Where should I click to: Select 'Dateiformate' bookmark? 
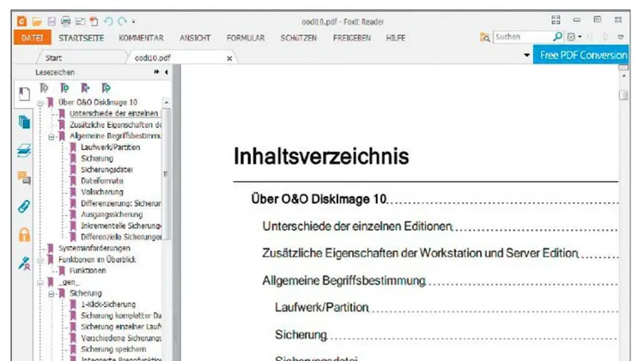point(102,181)
